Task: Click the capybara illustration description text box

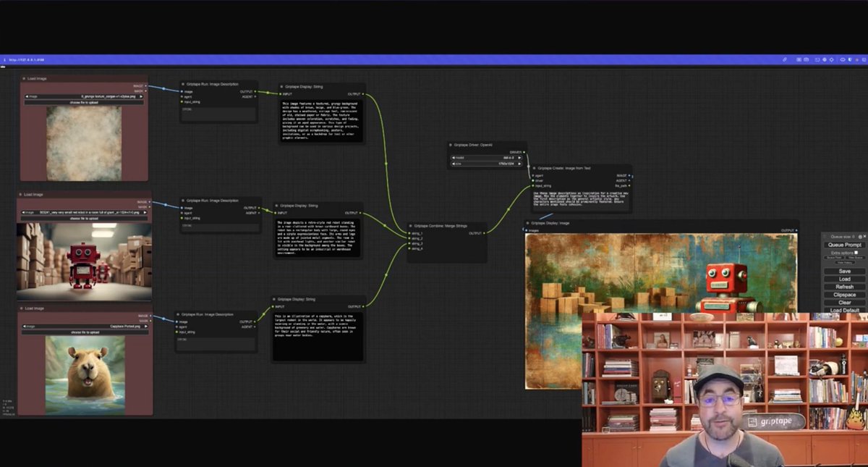Action: click(x=318, y=336)
